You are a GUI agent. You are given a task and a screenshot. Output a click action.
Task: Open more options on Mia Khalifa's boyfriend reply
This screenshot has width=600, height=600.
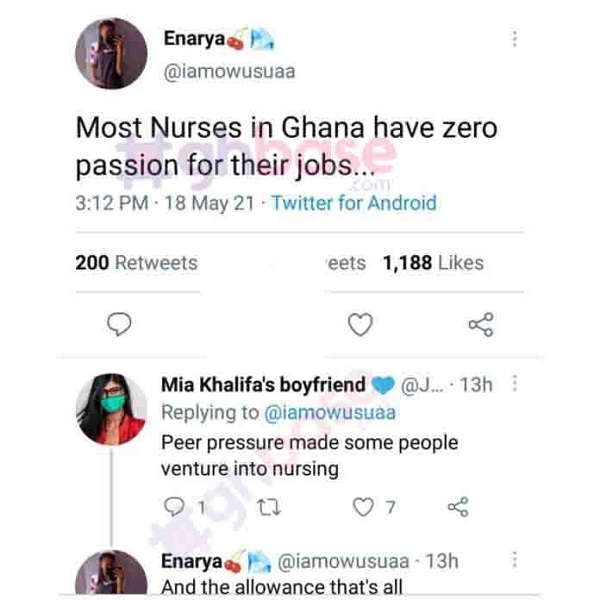[515, 385]
